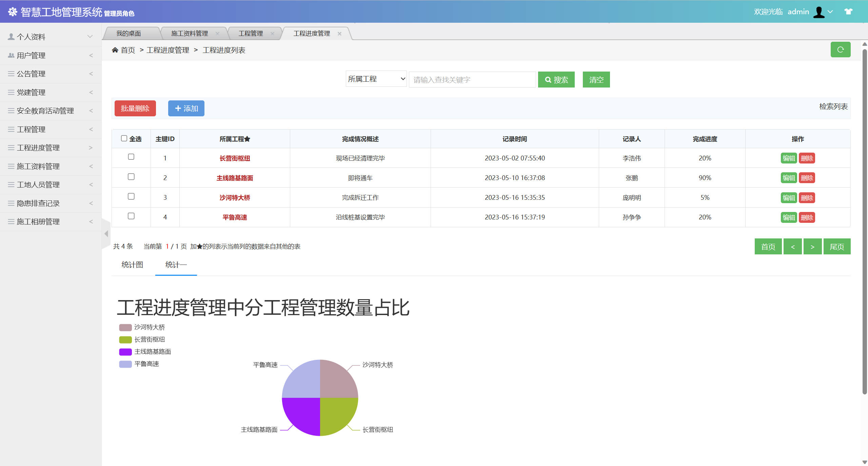The width and height of the screenshot is (868, 466).
Task: Click the green refresh icon
Action: tap(841, 50)
